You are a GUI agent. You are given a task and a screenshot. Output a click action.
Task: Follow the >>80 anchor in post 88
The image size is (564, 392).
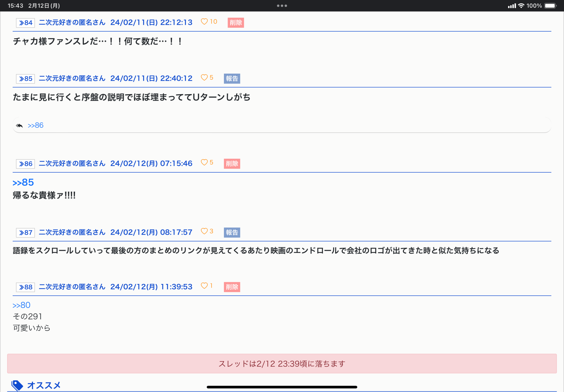21,305
